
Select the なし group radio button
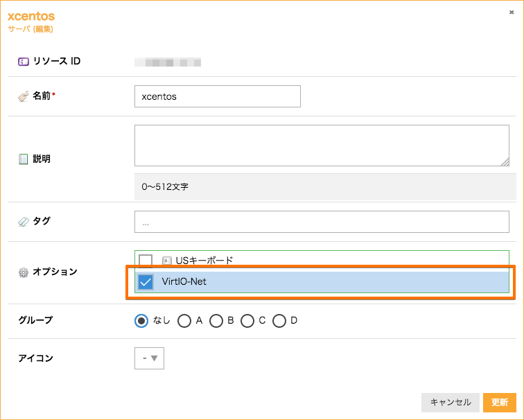pyautogui.click(x=141, y=320)
